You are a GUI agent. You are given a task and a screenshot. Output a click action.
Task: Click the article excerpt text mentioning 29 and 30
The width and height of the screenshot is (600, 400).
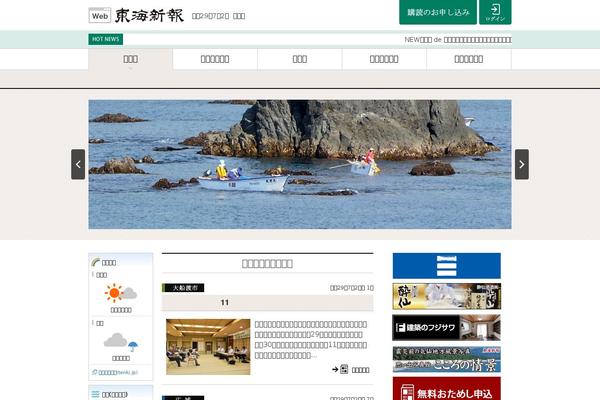[x=311, y=340]
